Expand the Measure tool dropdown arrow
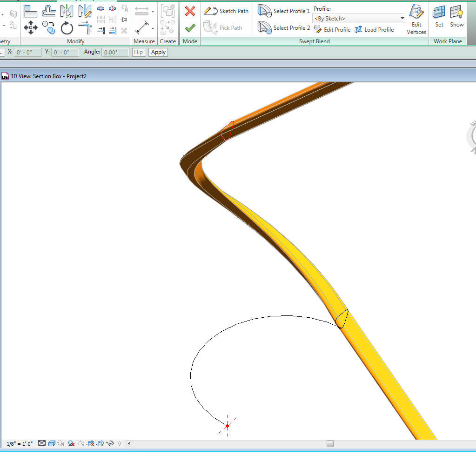 click(x=152, y=11)
